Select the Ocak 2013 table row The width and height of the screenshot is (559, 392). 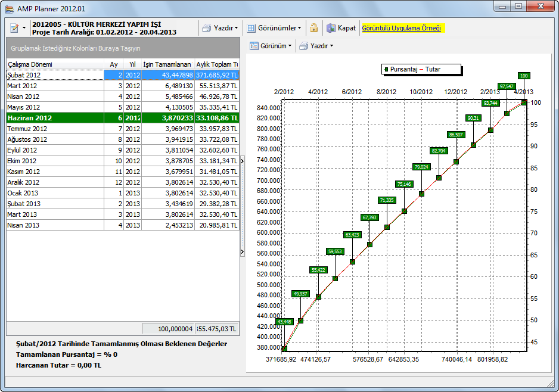point(55,193)
